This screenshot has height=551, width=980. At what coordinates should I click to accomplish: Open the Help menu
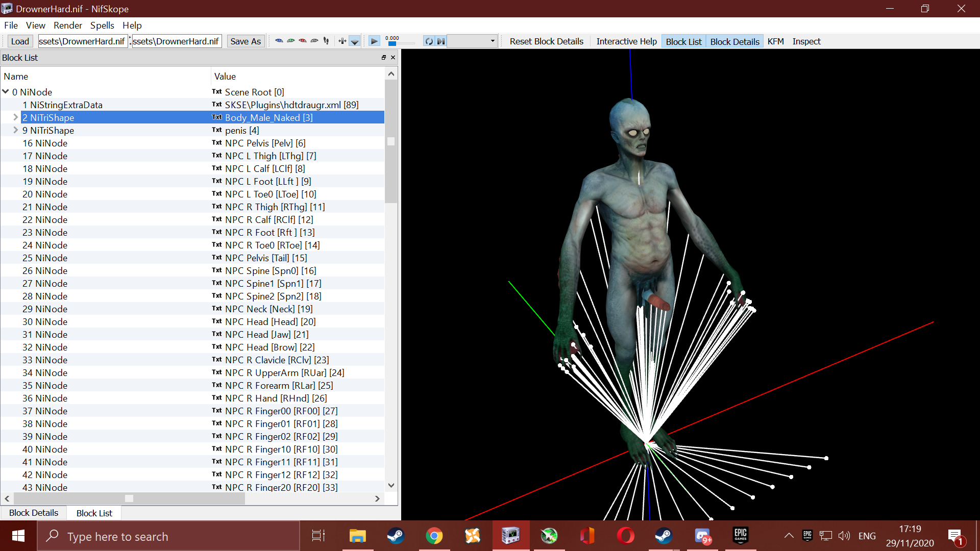(132, 25)
